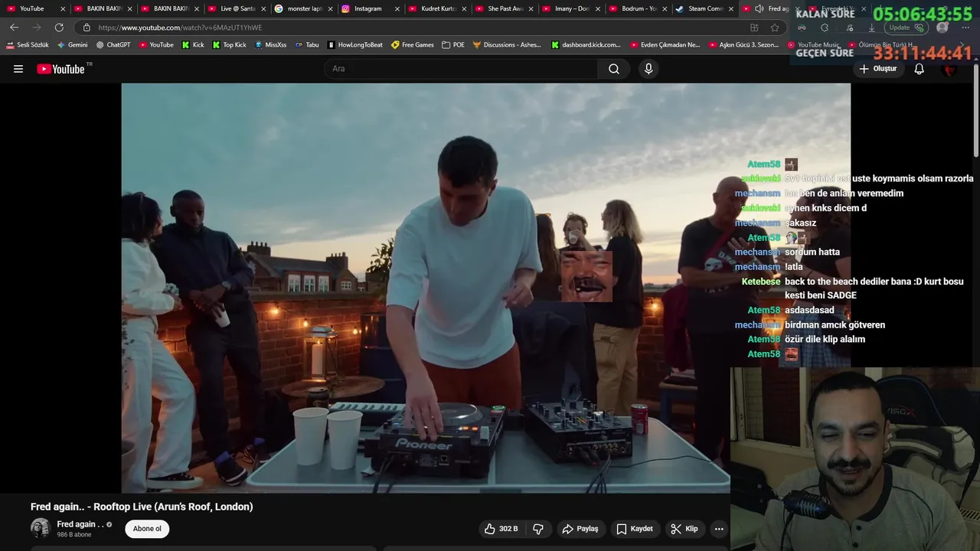Open the HowLongToBeat bookmark

[355, 45]
